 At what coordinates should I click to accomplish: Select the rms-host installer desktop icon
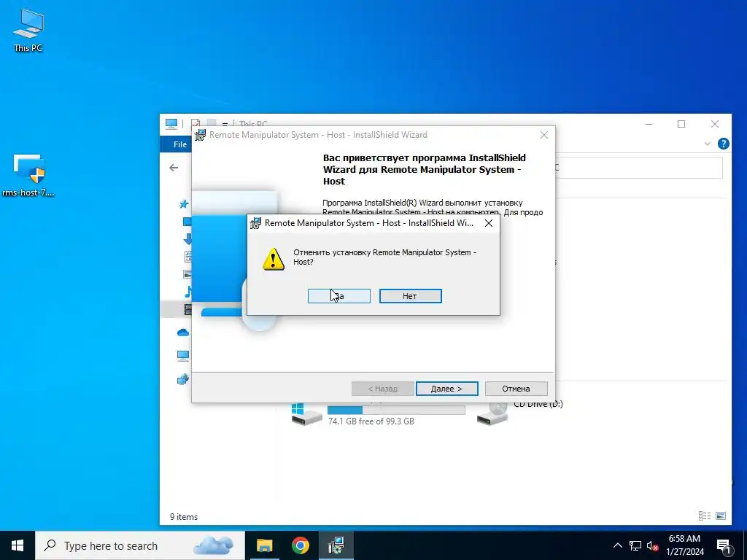click(x=28, y=175)
